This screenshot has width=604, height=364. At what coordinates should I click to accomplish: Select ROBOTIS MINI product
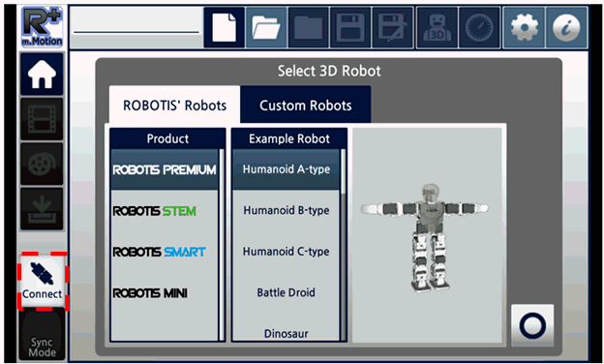click(x=165, y=293)
